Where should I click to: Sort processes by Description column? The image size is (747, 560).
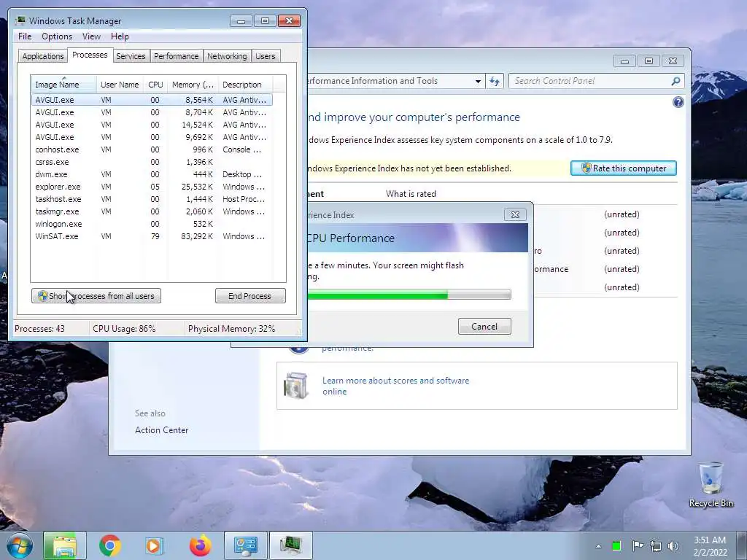245,85
